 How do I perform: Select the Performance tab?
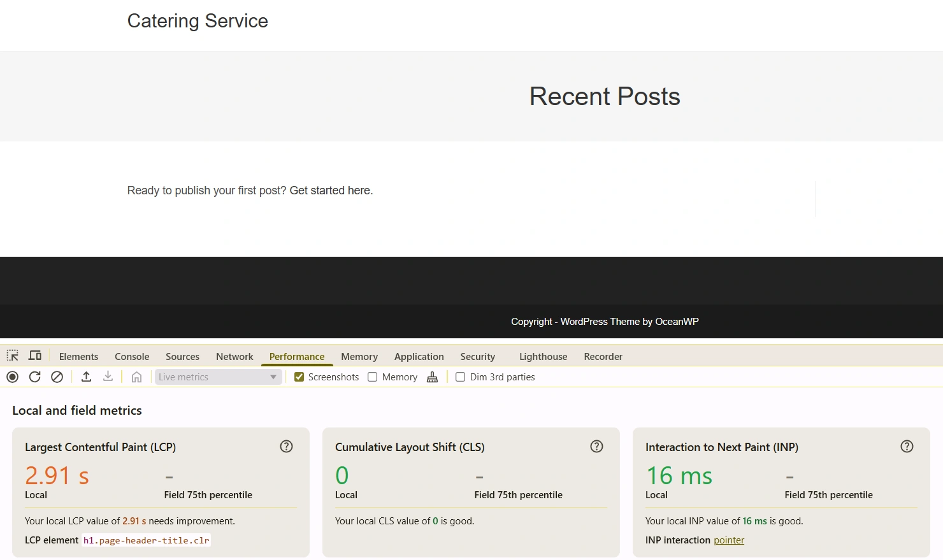point(297,357)
